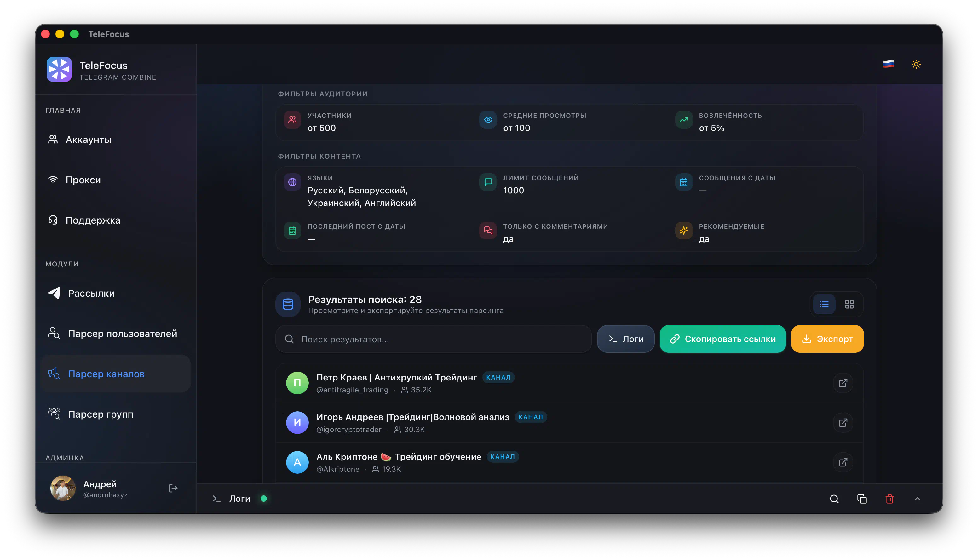The width and height of the screenshot is (978, 560).
Task: Search logs with the magnifier icon
Action: pyautogui.click(x=834, y=499)
